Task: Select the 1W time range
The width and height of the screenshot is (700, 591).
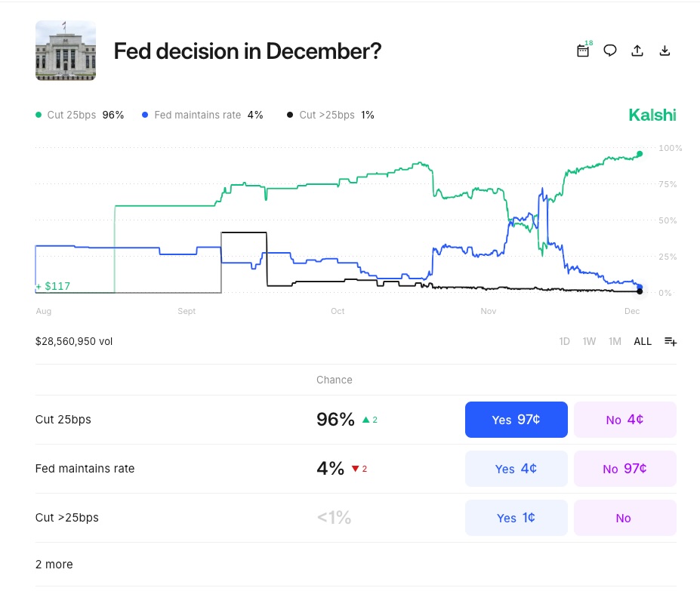Action: click(x=589, y=341)
